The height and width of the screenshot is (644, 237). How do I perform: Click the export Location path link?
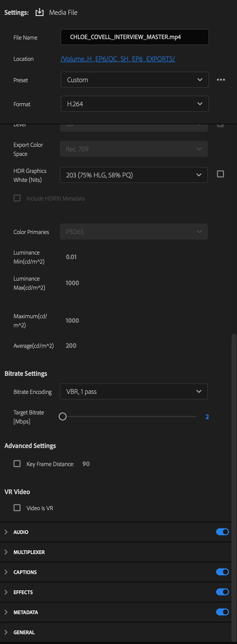pos(118,59)
